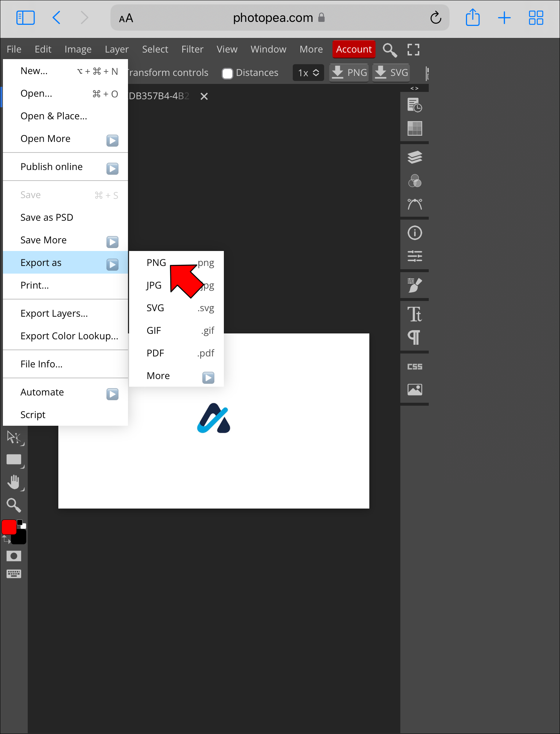Open the CSS panel icon
Screen dimensions: 560x734
415,367
